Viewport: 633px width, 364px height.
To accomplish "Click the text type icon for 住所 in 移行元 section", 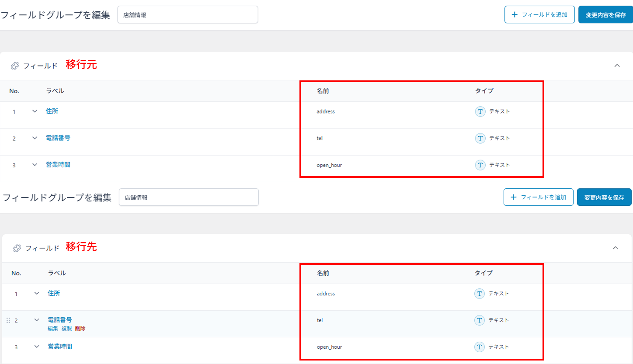I will tap(480, 111).
